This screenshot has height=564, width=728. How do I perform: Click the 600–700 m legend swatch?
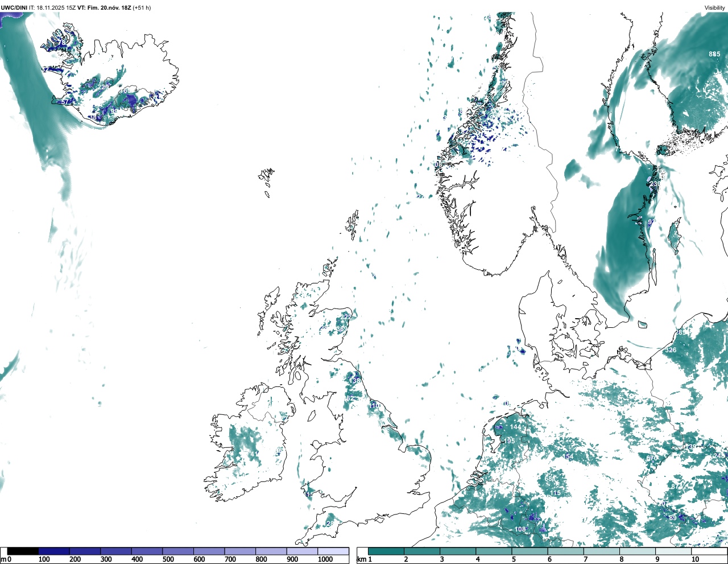tap(209, 551)
